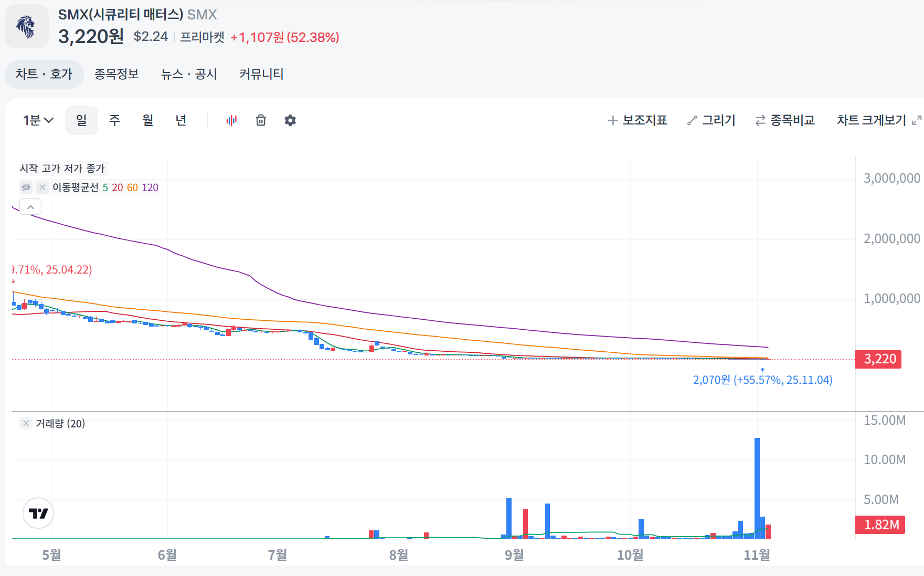Open the 1분 timeframe dropdown

coord(37,120)
